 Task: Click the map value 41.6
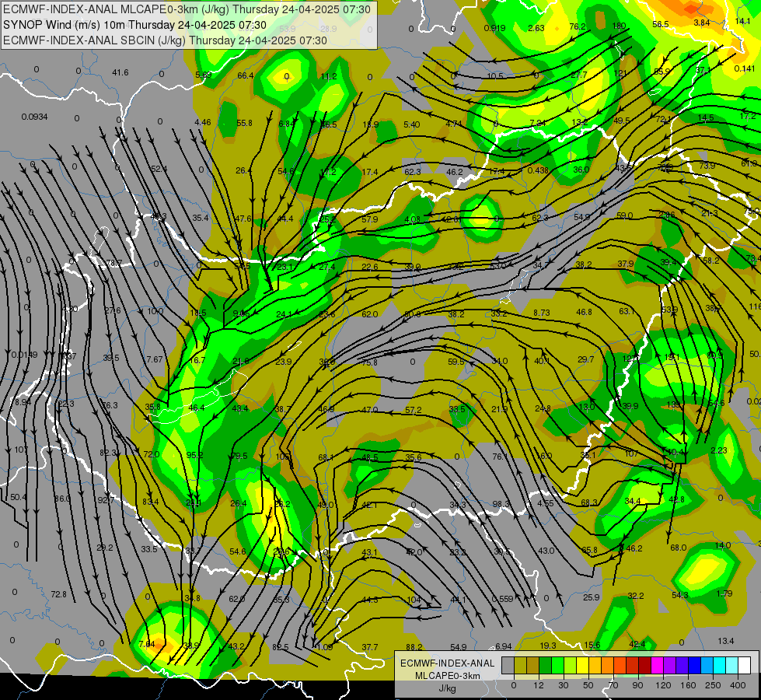(x=120, y=73)
